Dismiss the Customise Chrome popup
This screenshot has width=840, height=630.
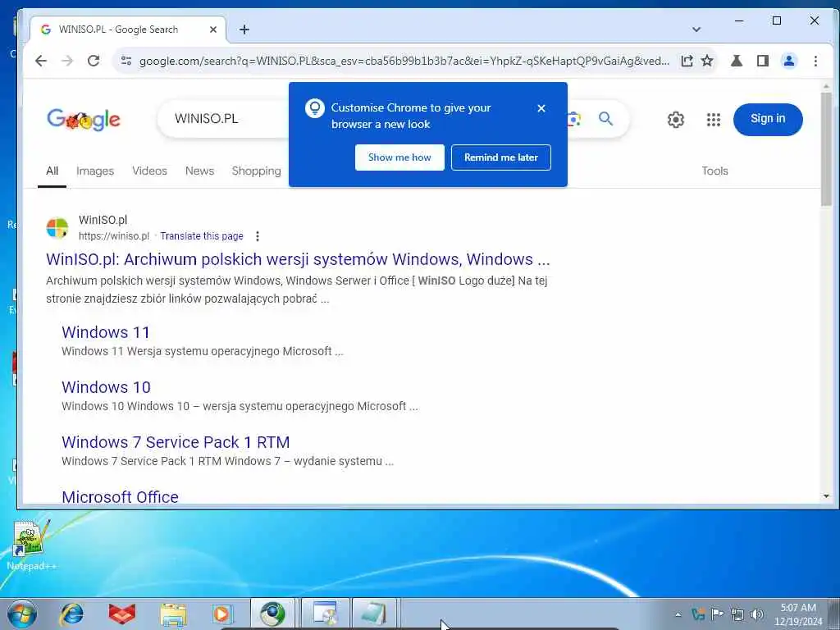click(x=541, y=108)
